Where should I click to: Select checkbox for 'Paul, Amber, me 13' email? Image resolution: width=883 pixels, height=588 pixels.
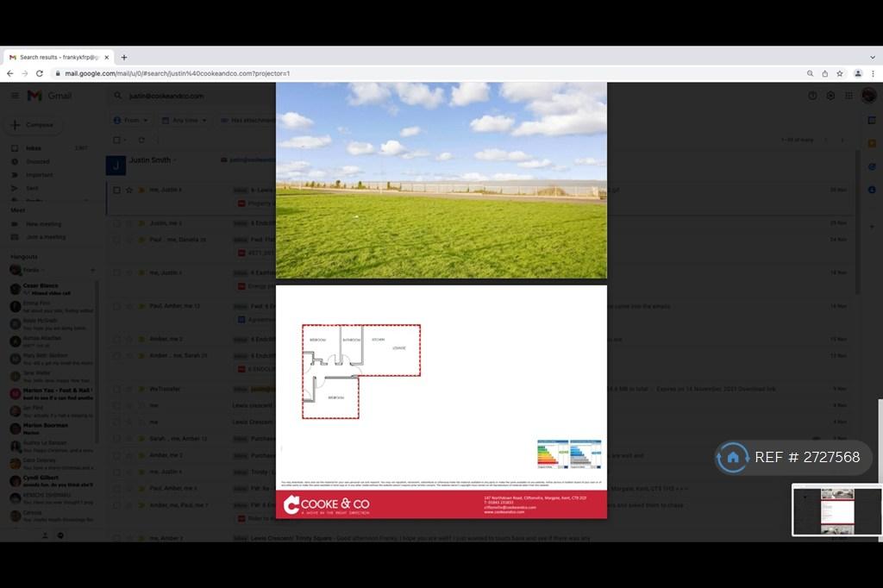click(116, 306)
